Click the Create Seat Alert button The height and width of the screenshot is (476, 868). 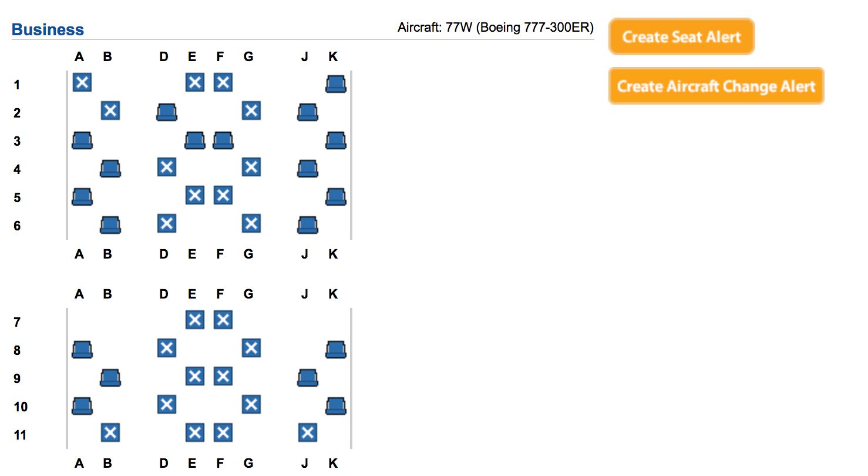click(681, 36)
